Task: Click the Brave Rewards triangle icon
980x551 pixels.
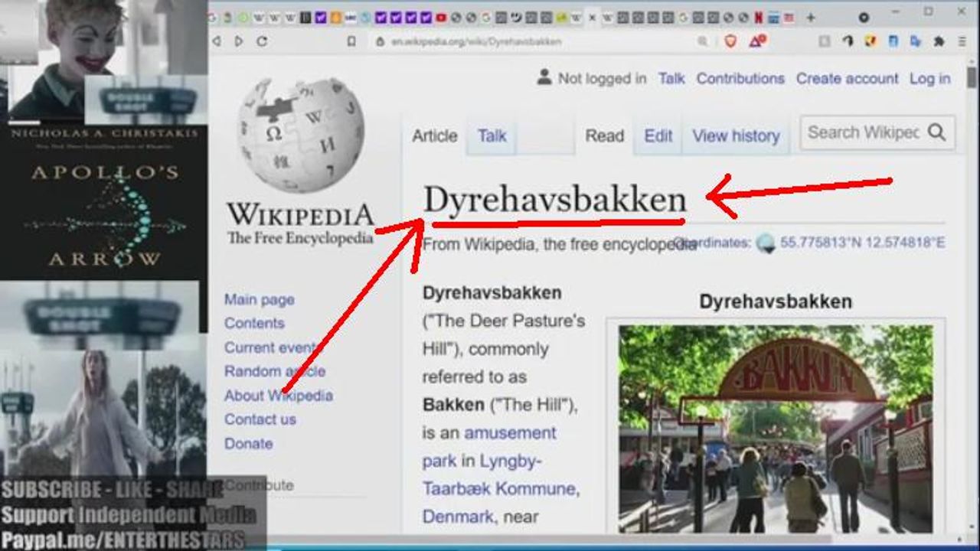Action: 757,41
